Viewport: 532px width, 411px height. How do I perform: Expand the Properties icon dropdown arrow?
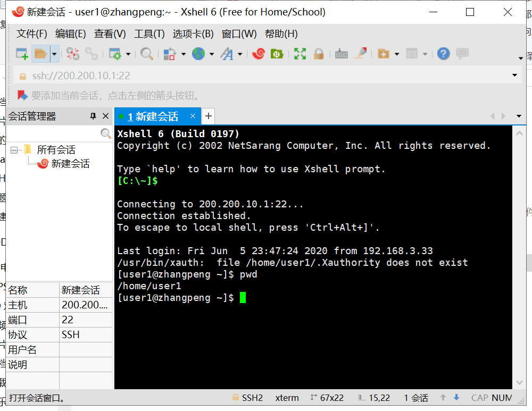[x=128, y=54]
